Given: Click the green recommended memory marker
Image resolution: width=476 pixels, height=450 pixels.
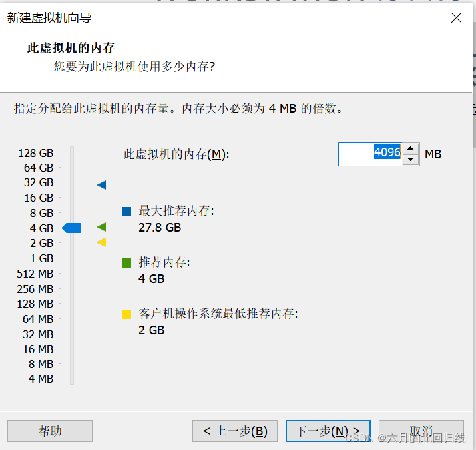Looking at the screenshot, I should pyautogui.click(x=102, y=227).
